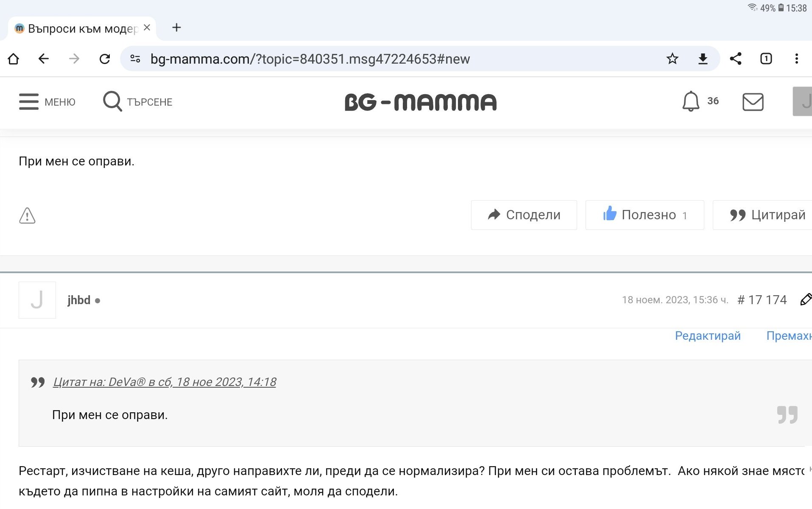This screenshot has width=812, height=509.
Task: Open the tab switcher showing 1 tab
Action: [x=766, y=59]
